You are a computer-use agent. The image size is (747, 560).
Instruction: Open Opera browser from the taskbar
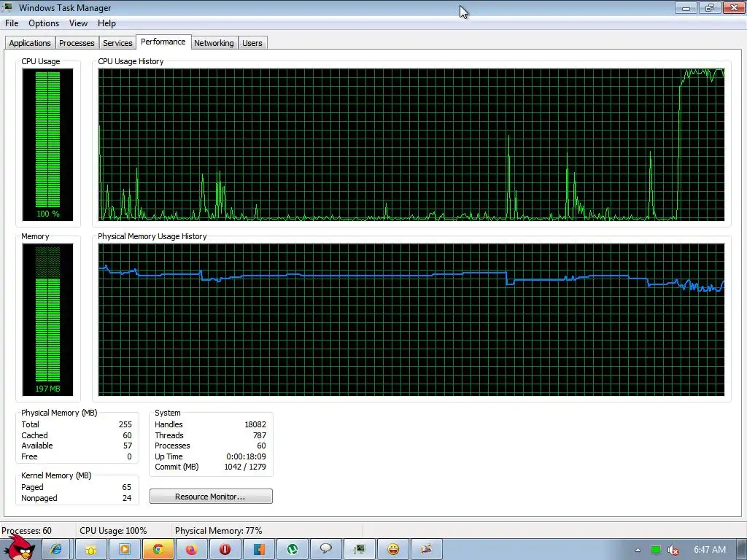click(x=225, y=550)
